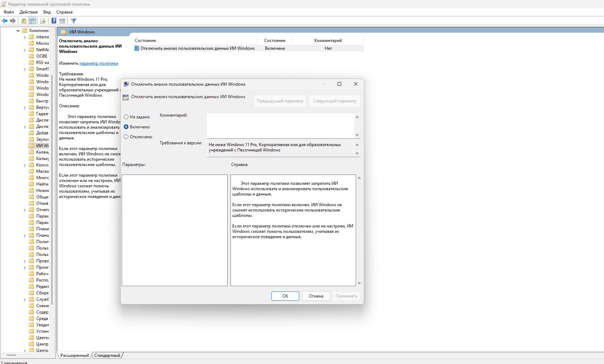Screen dimensions: 604x364
Task: Expand the Консо folder node
Action: [x=25, y=165]
